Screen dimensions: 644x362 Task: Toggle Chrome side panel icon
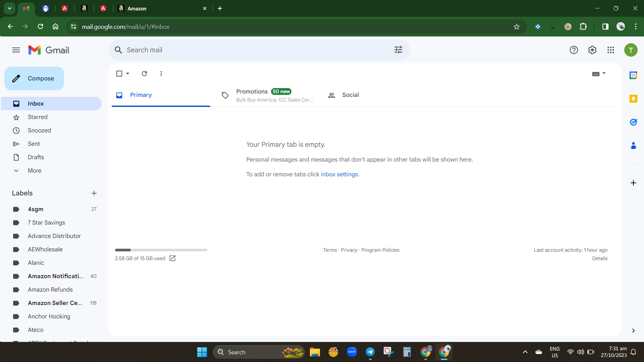click(605, 26)
